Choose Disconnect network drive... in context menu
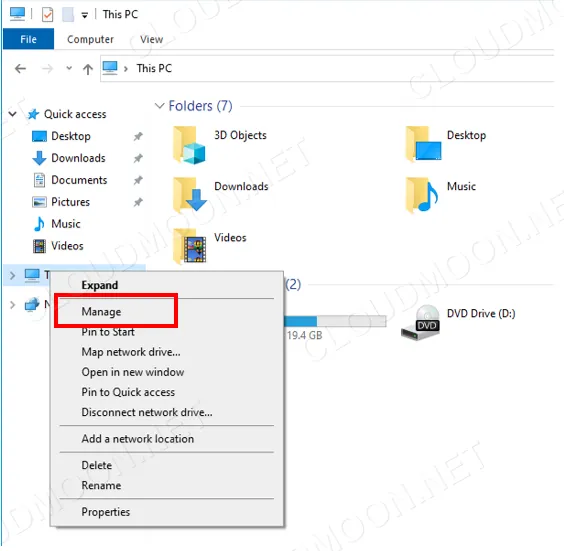 (147, 412)
